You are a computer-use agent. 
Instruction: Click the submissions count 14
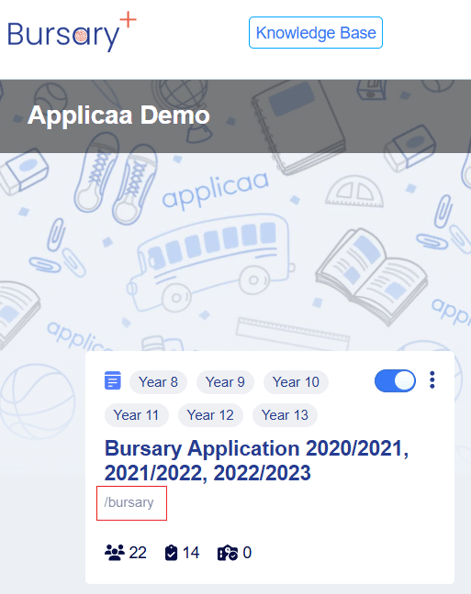coord(191,553)
